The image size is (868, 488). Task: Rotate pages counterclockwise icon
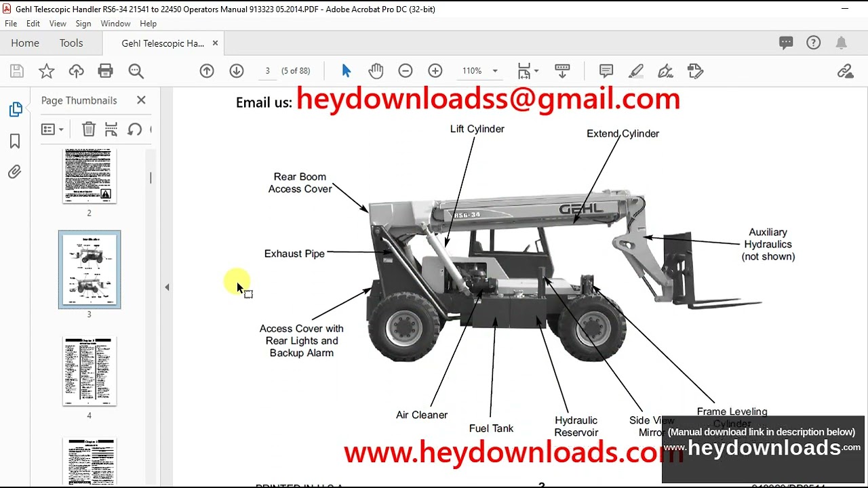(x=134, y=129)
